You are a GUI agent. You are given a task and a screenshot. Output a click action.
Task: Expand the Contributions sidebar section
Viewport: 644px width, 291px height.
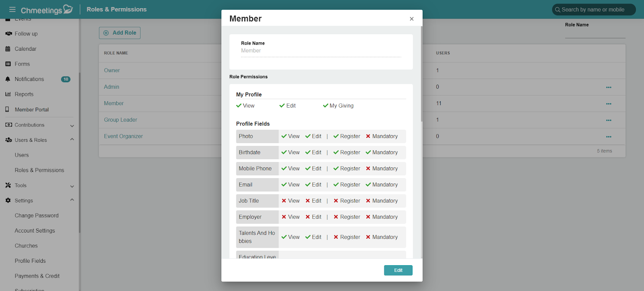pyautogui.click(x=72, y=125)
